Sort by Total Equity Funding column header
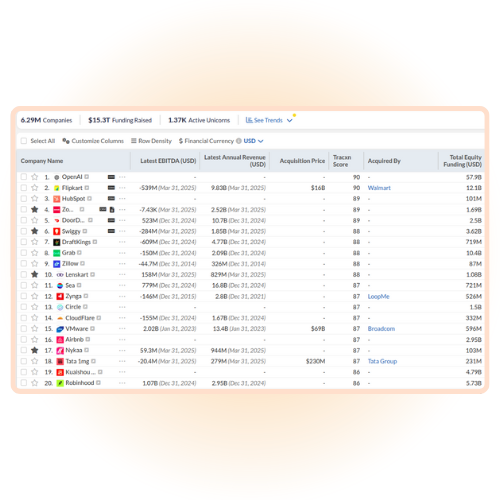Viewport: 500px width, 500px height. 462,161
